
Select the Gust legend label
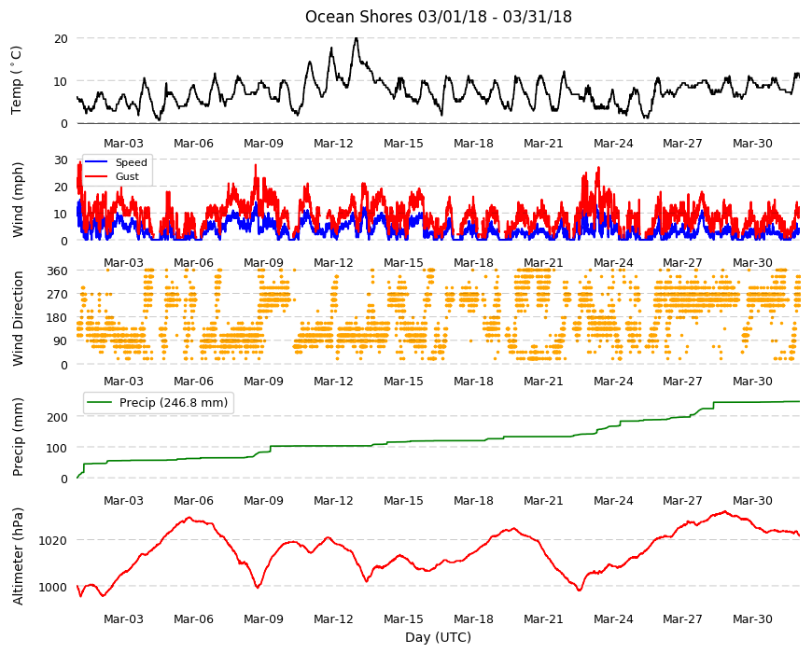point(127,176)
